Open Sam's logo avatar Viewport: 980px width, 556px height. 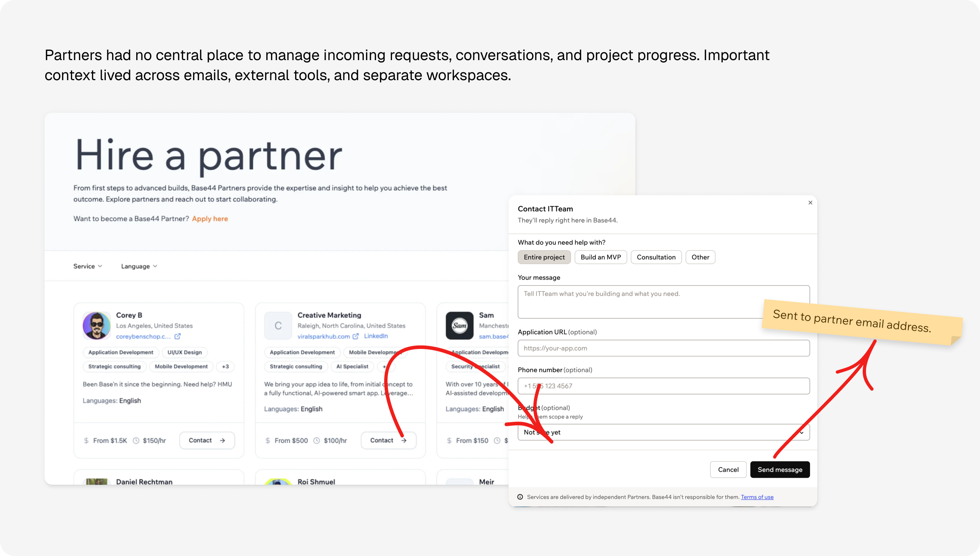coord(460,326)
